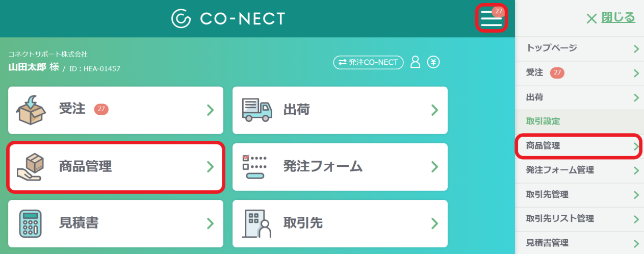
Task: Open the 出荷 tile button
Action: (340, 110)
